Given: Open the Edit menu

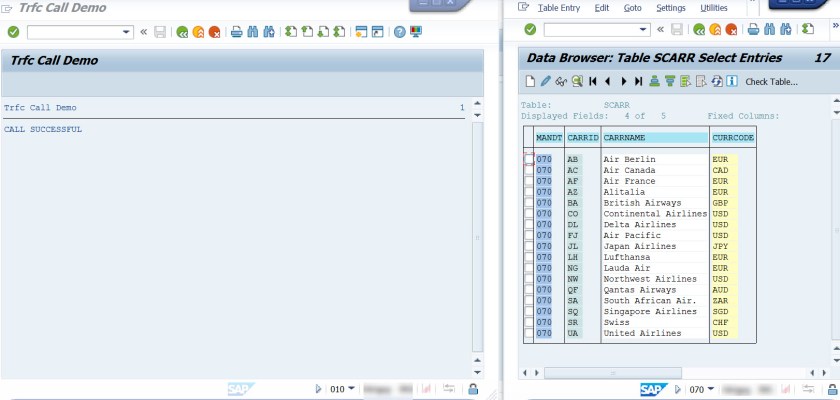Looking at the screenshot, I should pyautogui.click(x=602, y=8).
